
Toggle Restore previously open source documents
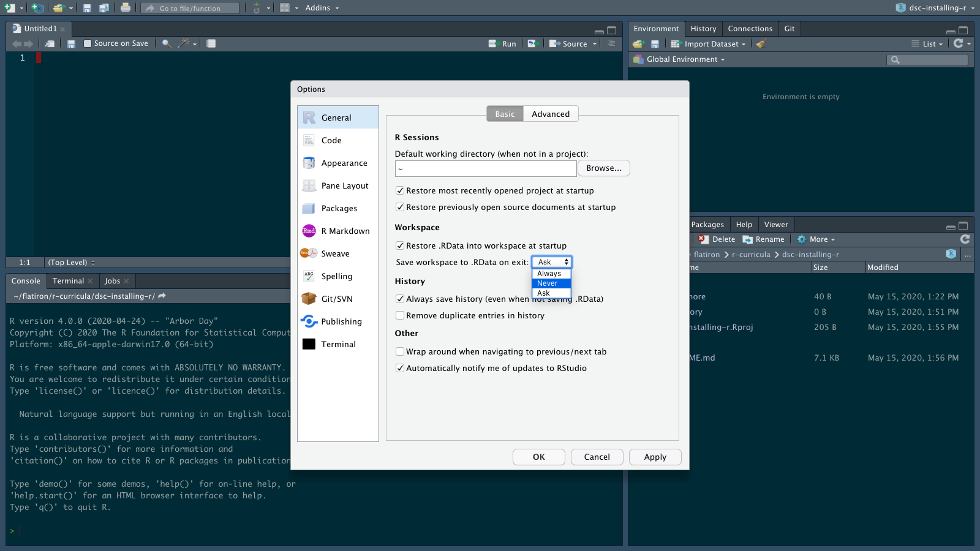pos(400,207)
